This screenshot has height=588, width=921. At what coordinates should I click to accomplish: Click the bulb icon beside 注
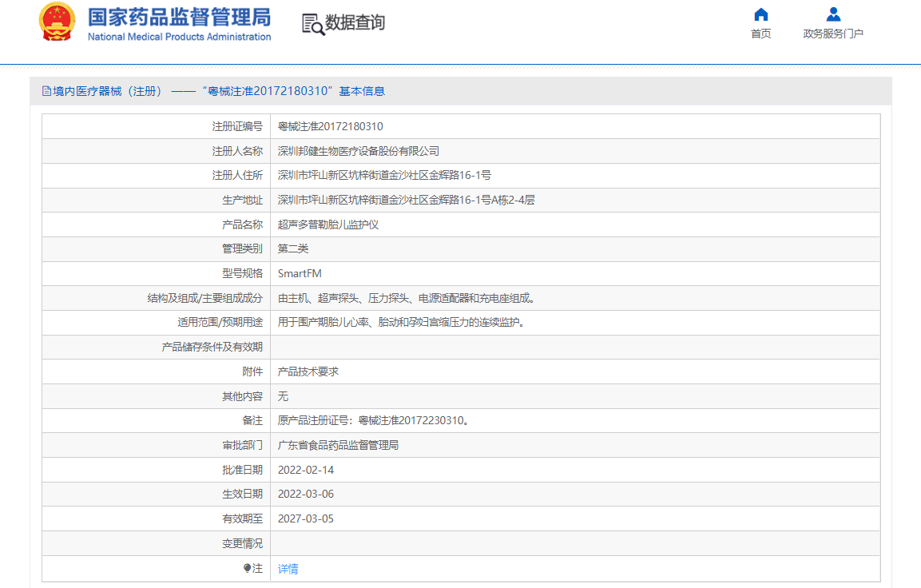point(248,568)
